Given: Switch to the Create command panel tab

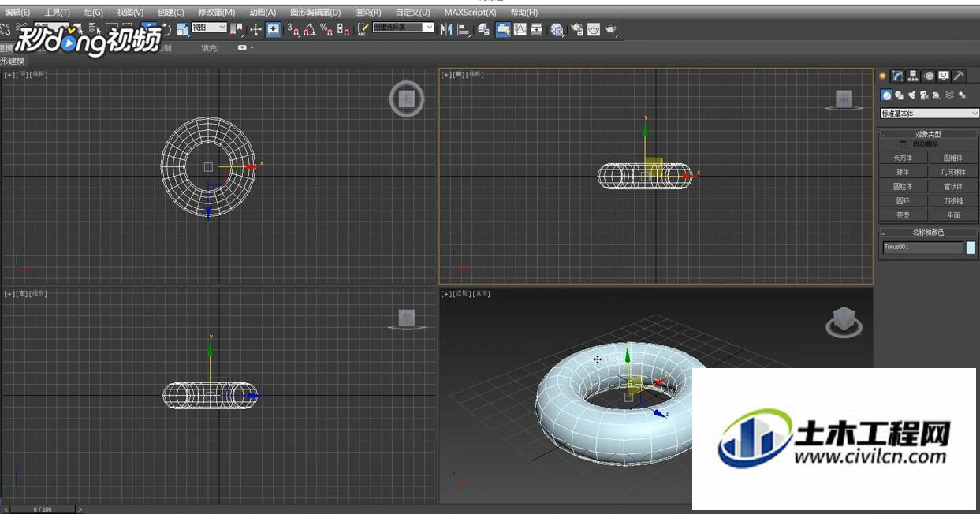Looking at the screenshot, I should pos(883,76).
